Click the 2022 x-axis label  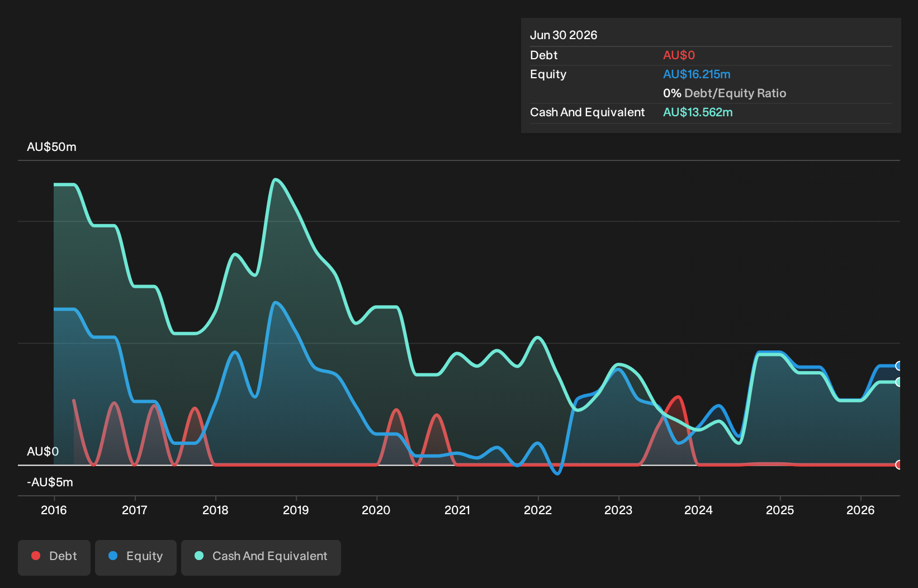(x=538, y=510)
